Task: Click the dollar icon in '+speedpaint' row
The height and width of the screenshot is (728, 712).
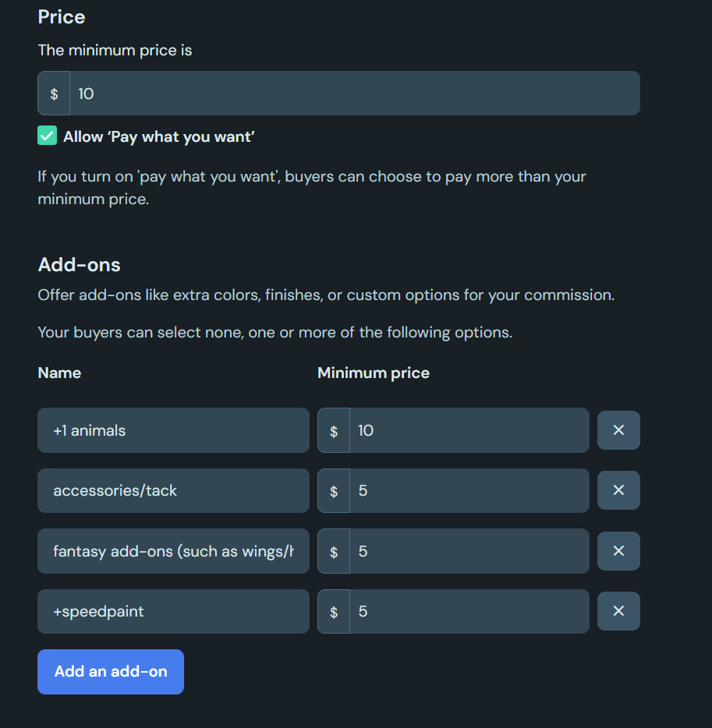Action: point(334,612)
